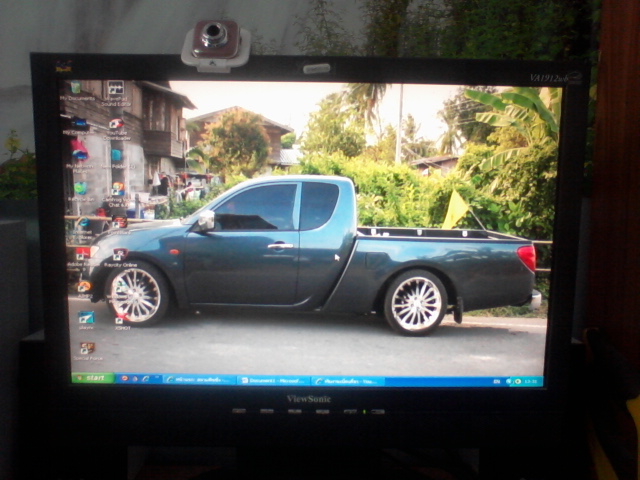Launch Camfrog Video Chat shortcut
This screenshot has width=640, height=480.
[x=118, y=194]
